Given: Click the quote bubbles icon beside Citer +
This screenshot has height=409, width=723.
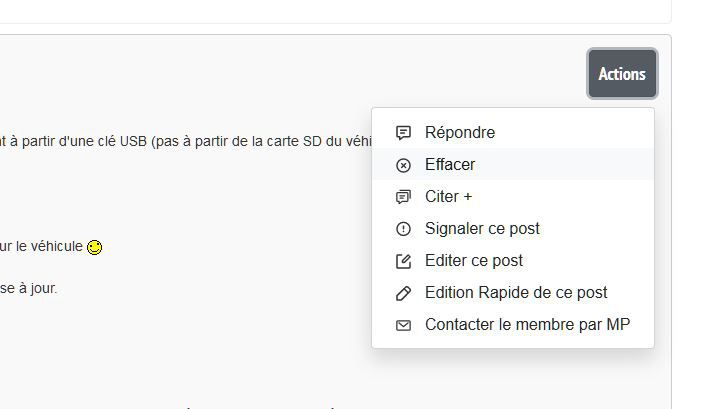Looking at the screenshot, I should 404,197.
